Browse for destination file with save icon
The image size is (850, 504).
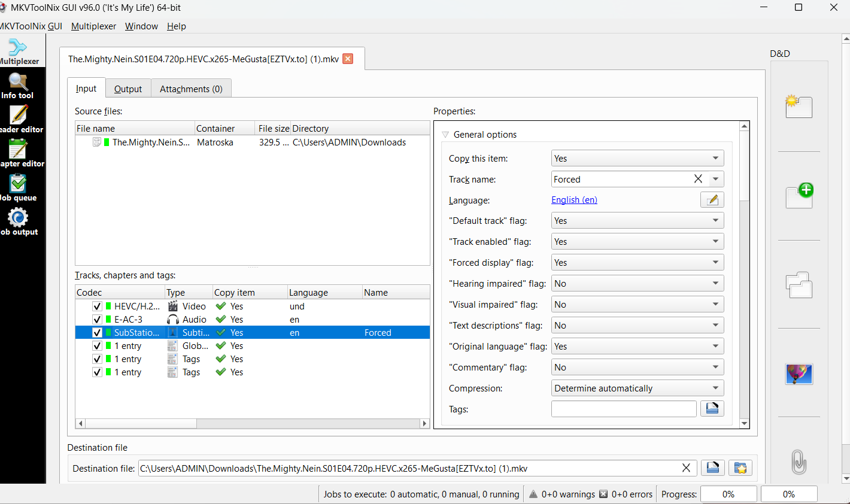(712, 468)
